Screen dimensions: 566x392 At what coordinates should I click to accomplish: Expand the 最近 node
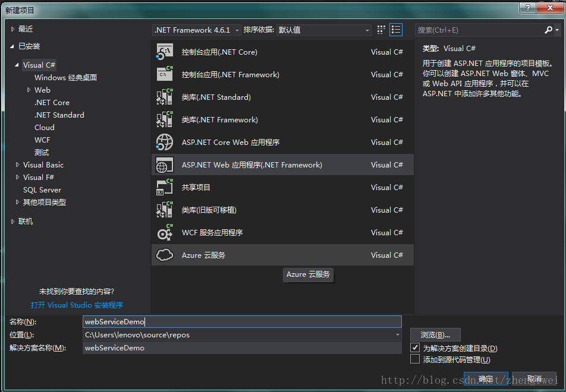click(12, 29)
